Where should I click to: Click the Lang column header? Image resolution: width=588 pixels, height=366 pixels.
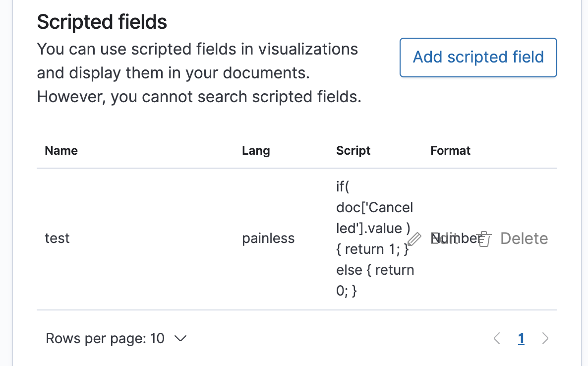click(256, 150)
